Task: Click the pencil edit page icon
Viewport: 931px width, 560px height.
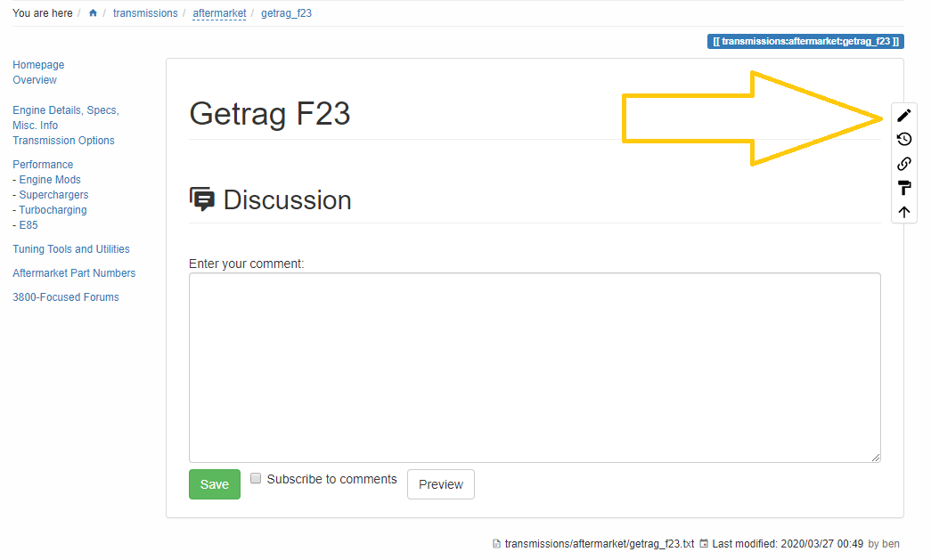Action: pos(903,115)
